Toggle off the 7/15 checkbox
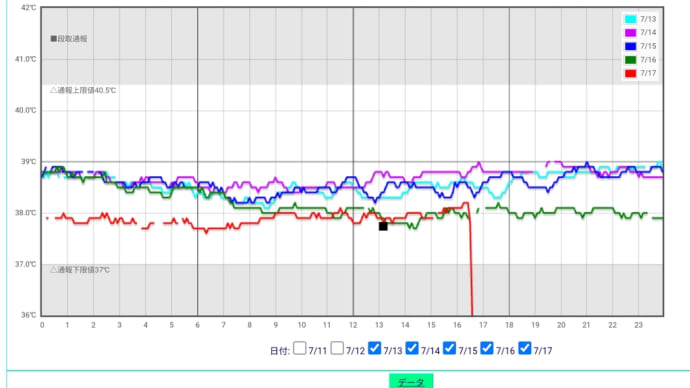 [449, 348]
